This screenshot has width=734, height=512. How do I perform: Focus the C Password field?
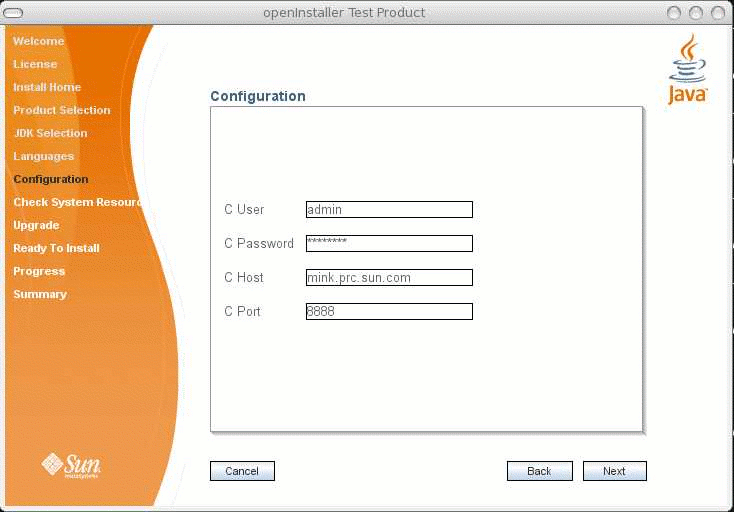389,244
